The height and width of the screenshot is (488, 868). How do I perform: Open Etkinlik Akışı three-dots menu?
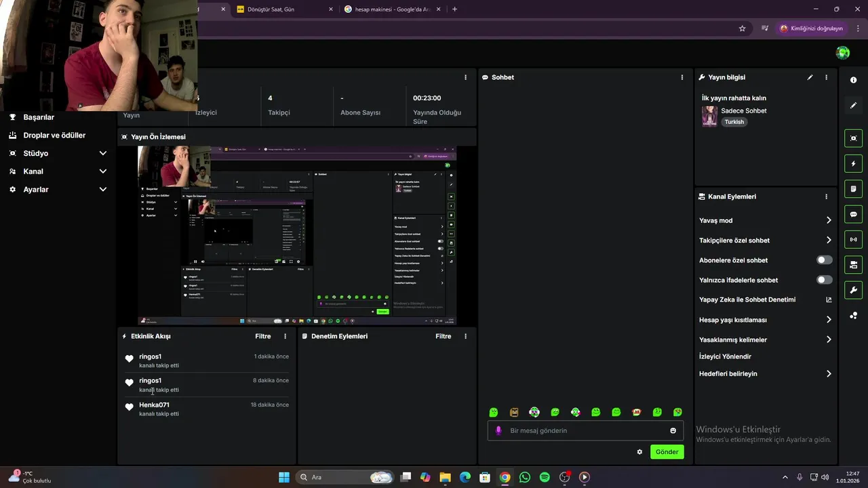pos(285,336)
